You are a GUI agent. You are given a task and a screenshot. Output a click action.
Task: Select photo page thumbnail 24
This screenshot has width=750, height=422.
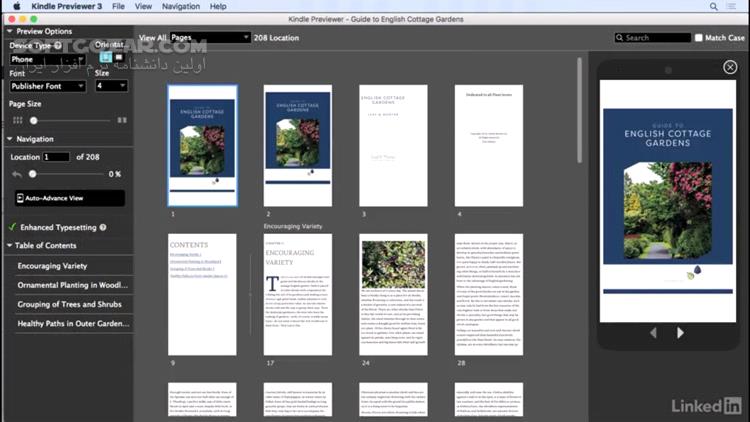tap(393, 294)
